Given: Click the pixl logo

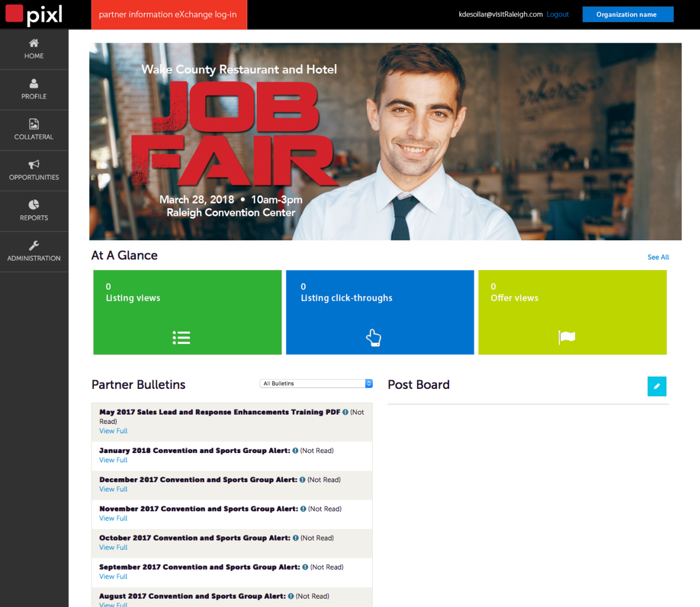Looking at the screenshot, I should (34, 15).
